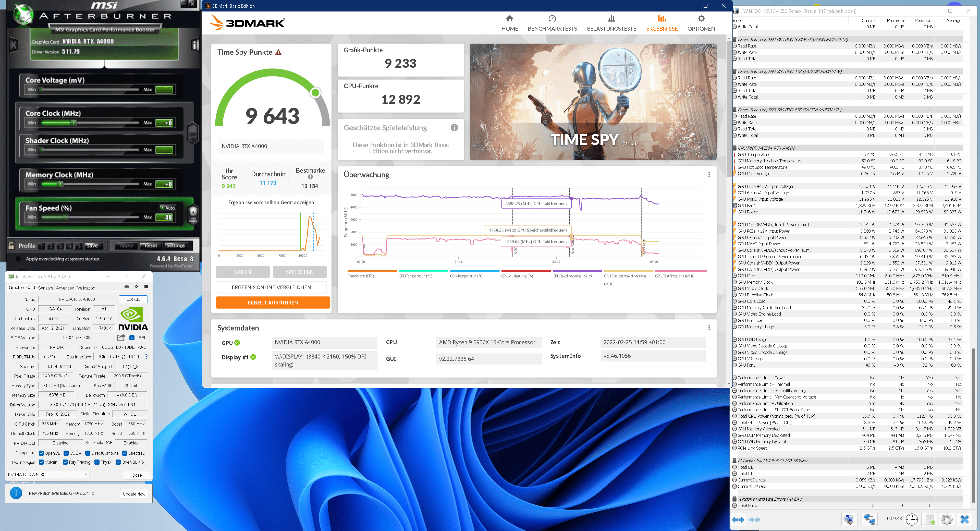Click HWiNFO networked monitors icon
980x531 pixels.
869,519
